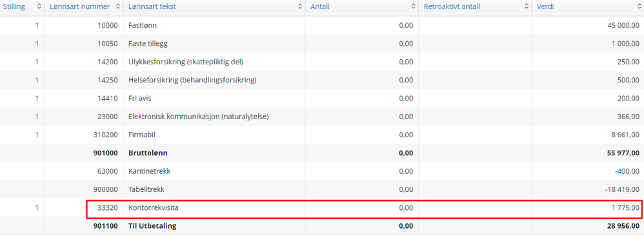The width and height of the screenshot is (644, 237).
Task: Click lønnsart number 33320
Action: 108,207
